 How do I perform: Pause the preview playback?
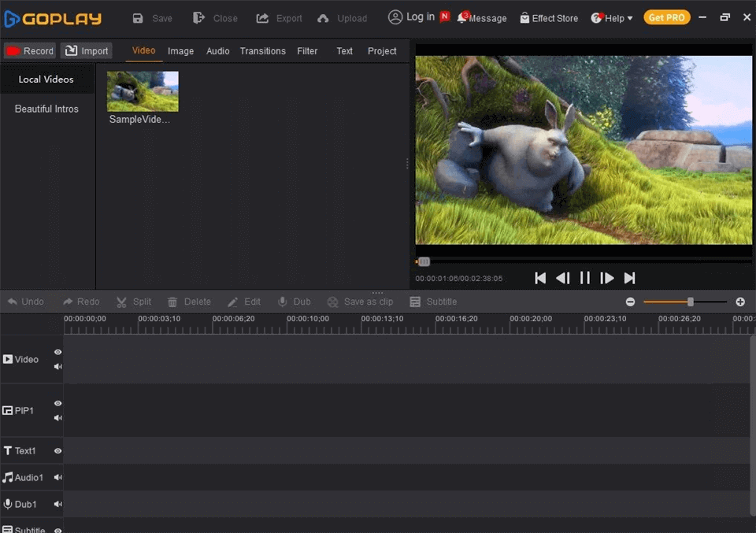pyautogui.click(x=585, y=278)
